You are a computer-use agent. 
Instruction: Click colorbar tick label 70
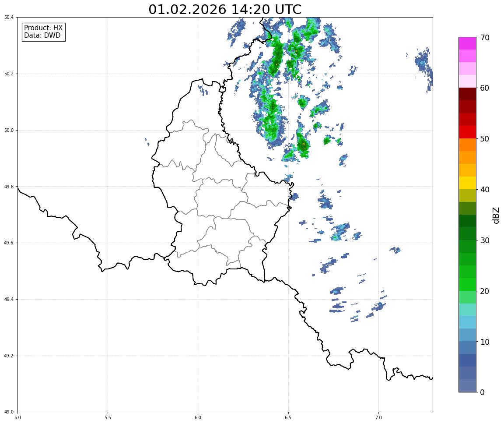[485, 38]
